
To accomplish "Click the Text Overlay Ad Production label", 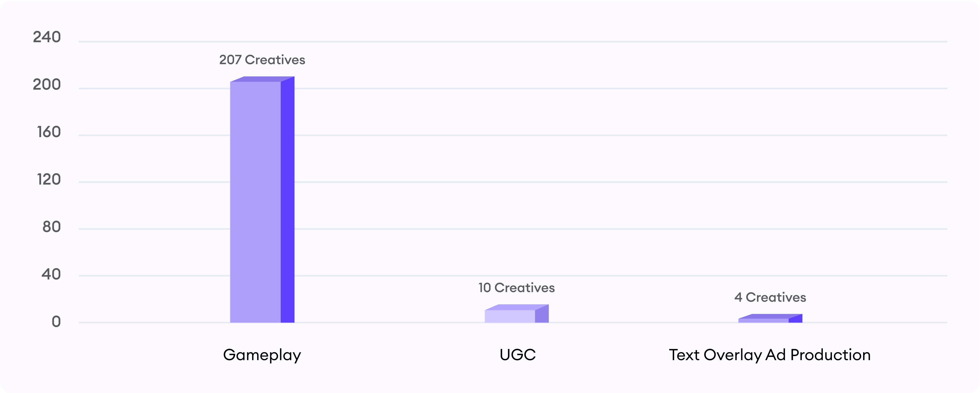I will point(770,355).
